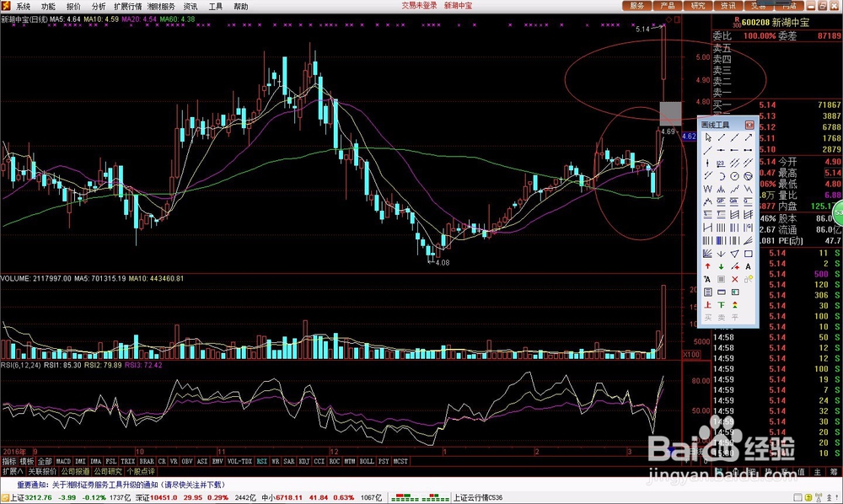Screen dimensions: 843x504
Task: Open the 工具 menu
Action: tap(216, 7)
